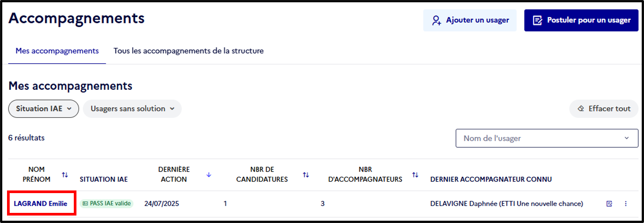Click the Postuler pour un usager edit icon
Image resolution: width=644 pixels, height=223 pixels.
point(537,20)
